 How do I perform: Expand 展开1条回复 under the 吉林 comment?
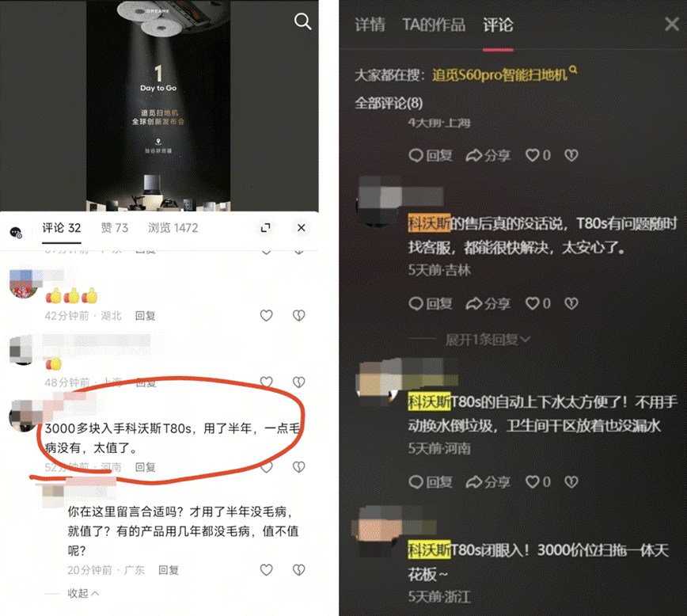[x=488, y=340]
